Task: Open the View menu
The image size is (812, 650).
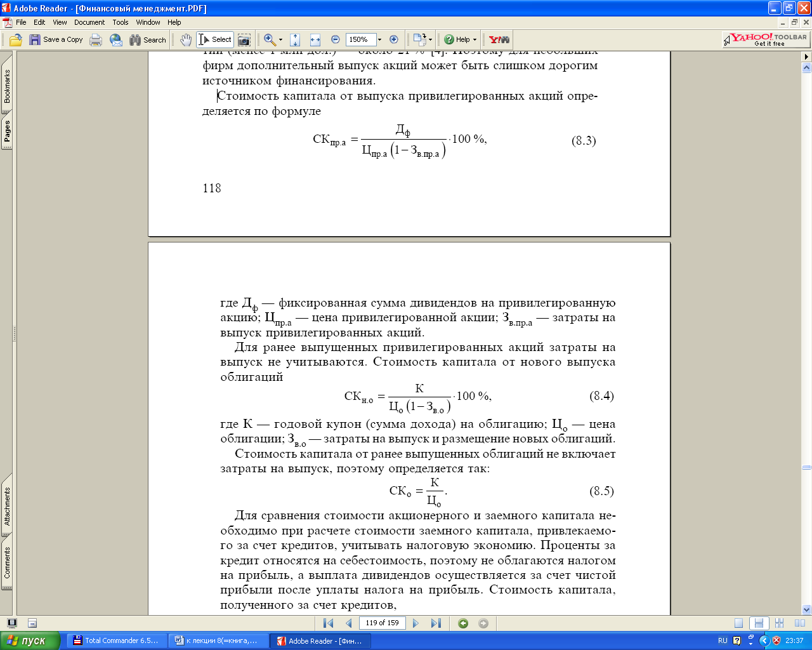Action: pyautogui.click(x=60, y=22)
